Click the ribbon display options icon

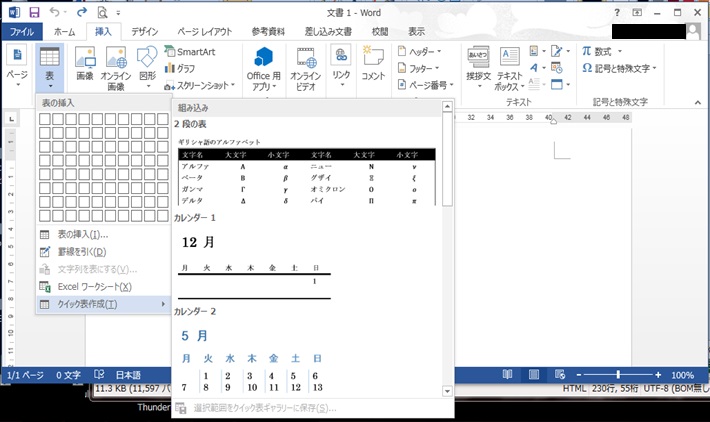(x=637, y=13)
